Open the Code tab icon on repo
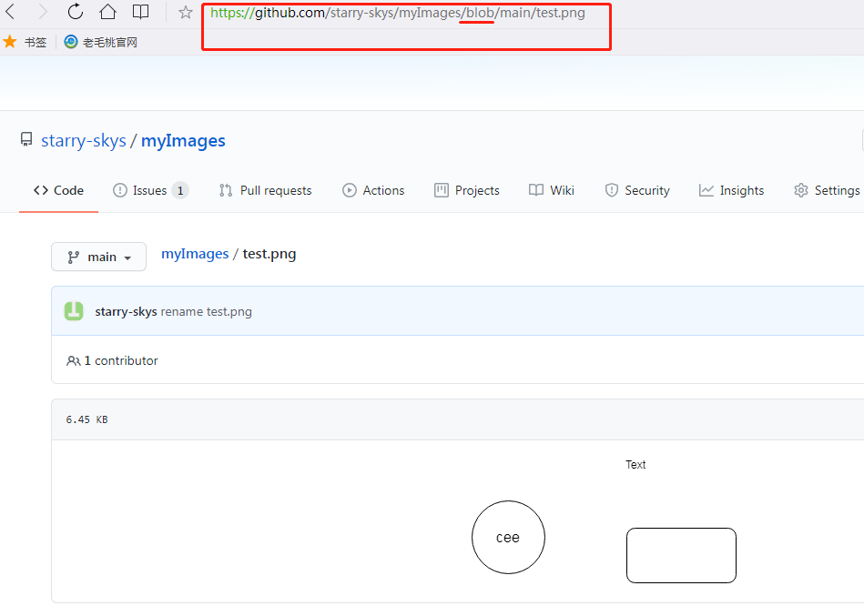 pyautogui.click(x=40, y=190)
